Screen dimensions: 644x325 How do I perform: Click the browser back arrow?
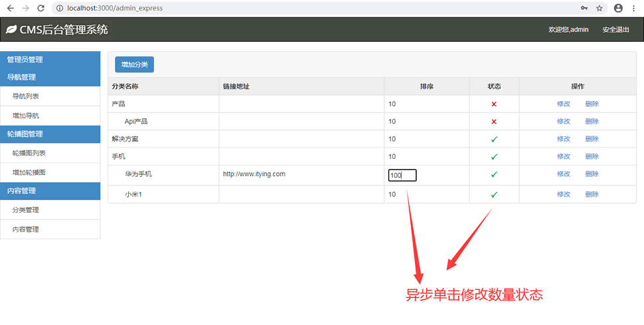click(x=11, y=8)
